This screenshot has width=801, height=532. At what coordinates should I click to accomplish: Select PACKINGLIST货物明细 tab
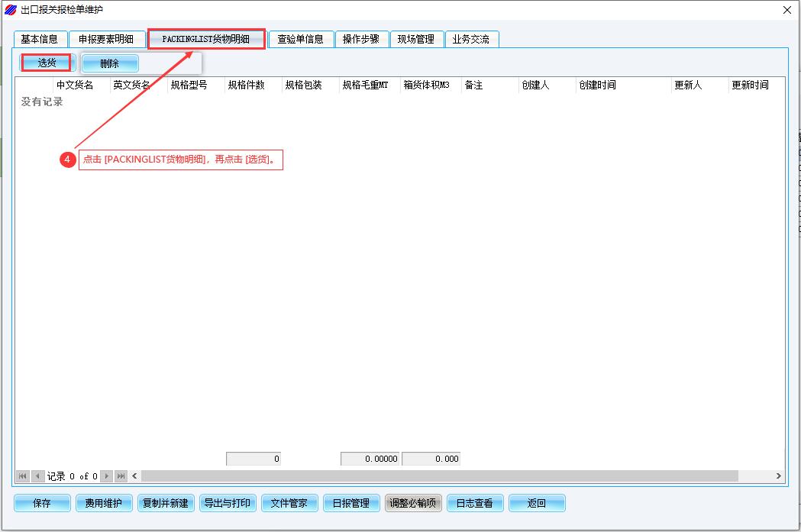tap(206, 39)
